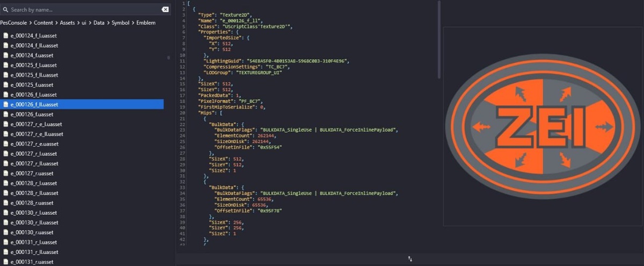644x266 pixels.
Task: Click the "Class" UScriptClass line in JSON
Action: [x=245, y=26]
